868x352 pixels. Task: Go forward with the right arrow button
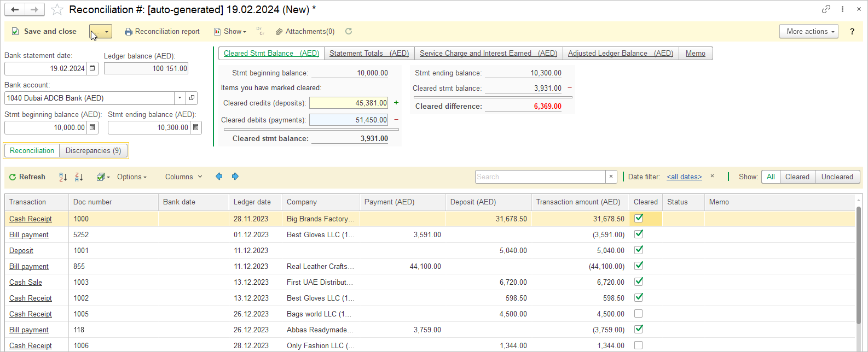coord(34,9)
